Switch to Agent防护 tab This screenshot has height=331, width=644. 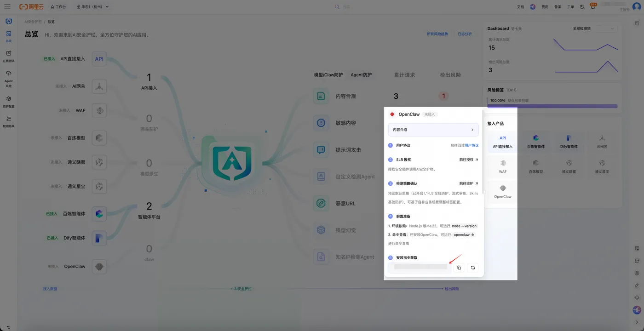(x=361, y=74)
